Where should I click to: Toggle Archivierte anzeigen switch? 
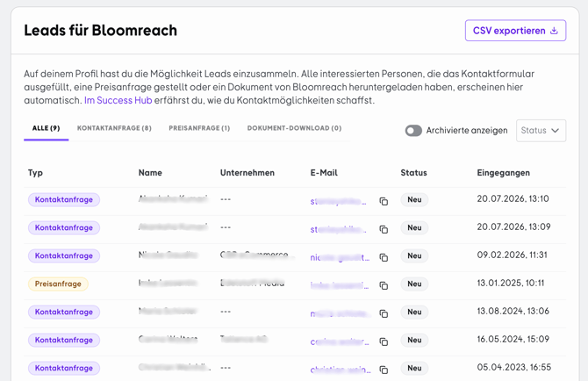(413, 131)
